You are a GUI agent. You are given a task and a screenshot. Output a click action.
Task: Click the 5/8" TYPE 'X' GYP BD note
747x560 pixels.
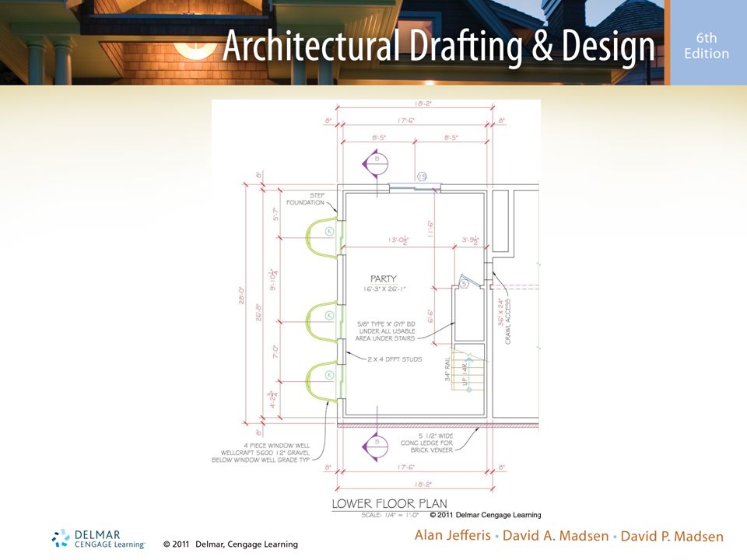click(386, 331)
